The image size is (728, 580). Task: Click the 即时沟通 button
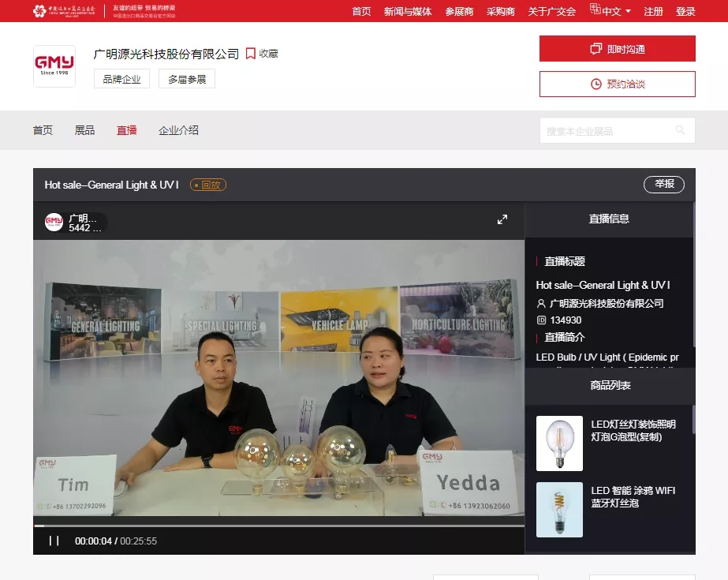pos(617,49)
